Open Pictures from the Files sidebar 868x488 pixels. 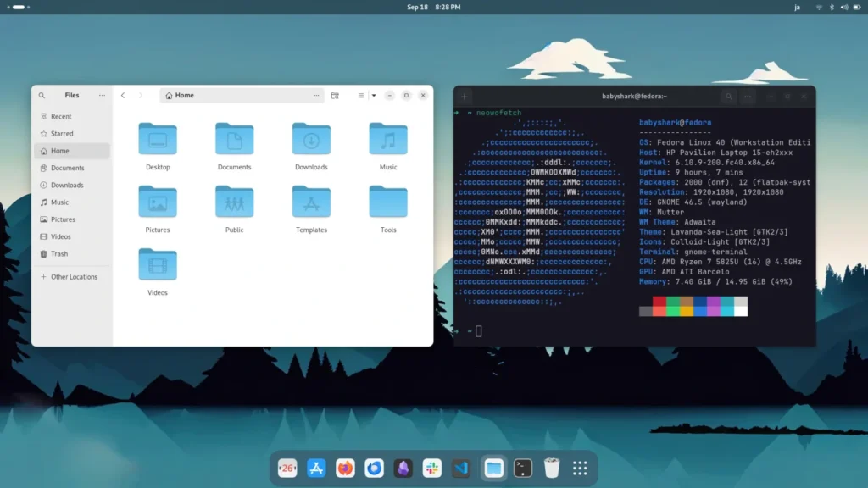pyautogui.click(x=72, y=219)
